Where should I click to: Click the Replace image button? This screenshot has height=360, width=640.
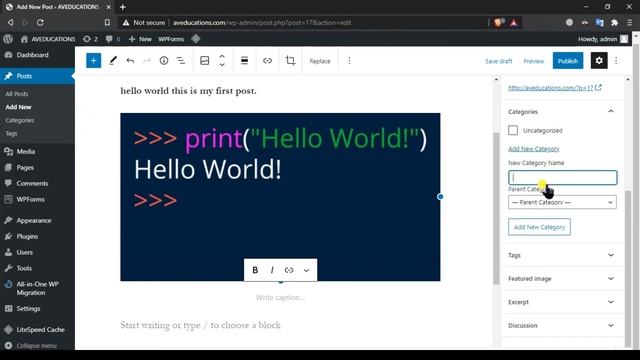coord(320,61)
